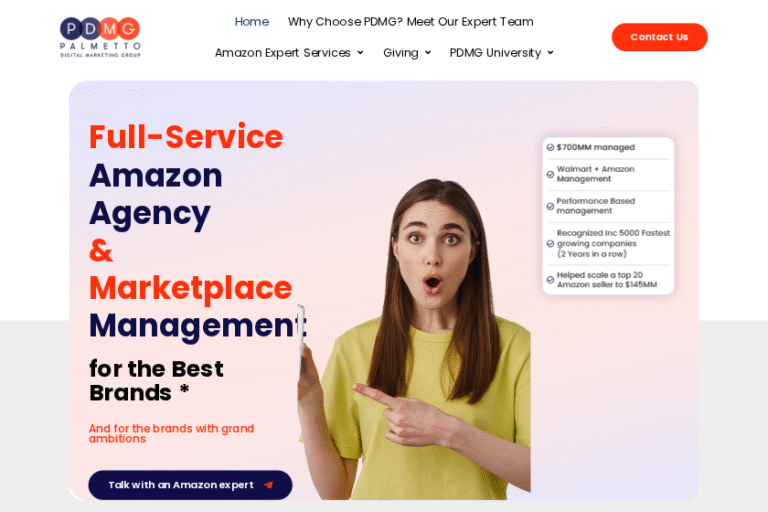Go to the Home menu item
This screenshot has height=512, width=768.
[251, 22]
